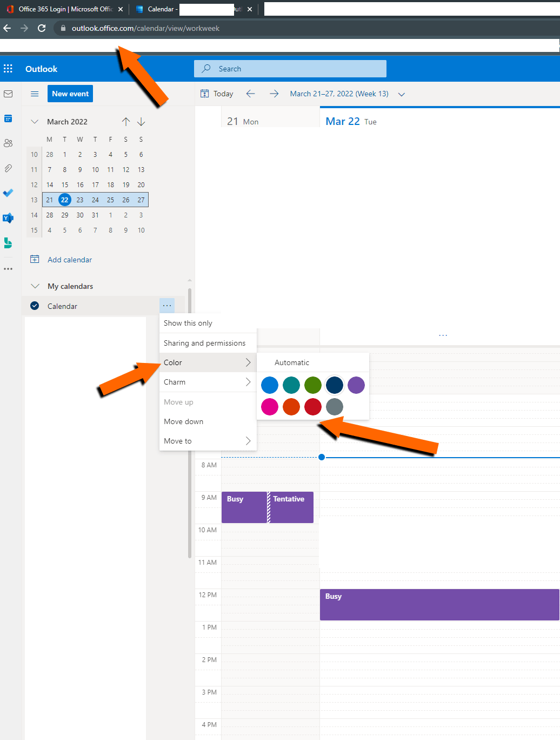Select March 24 in the mini calendar
The height and width of the screenshot is (740, 560).
pyautogui.click(x=95, y=200)
